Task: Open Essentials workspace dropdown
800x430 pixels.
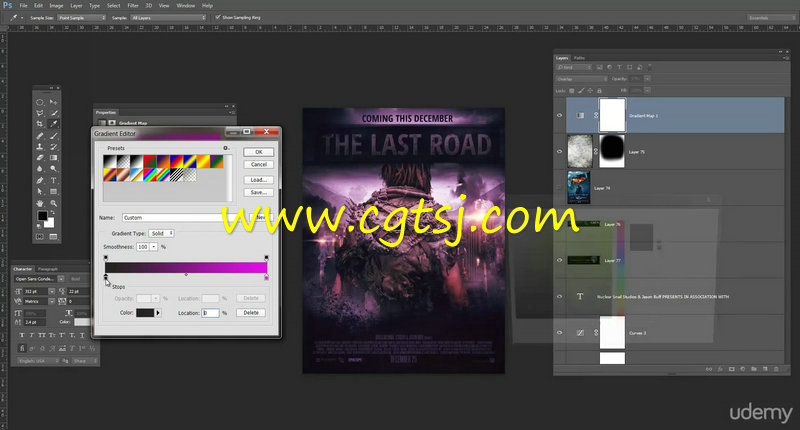Action: pos(771,18)
